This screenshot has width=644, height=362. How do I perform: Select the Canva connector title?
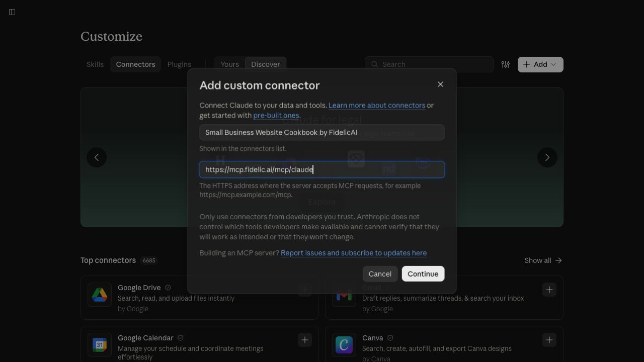[373, 338]
